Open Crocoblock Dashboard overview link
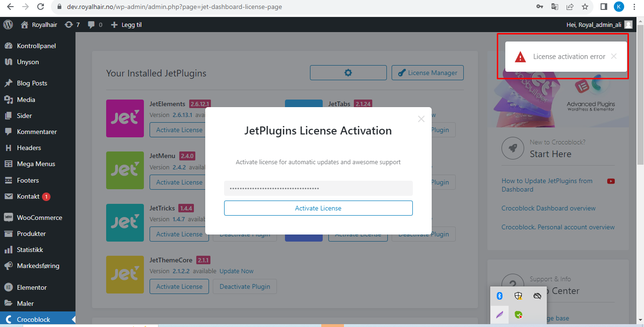The image size is (644, 327). click(x=548, y=208)
